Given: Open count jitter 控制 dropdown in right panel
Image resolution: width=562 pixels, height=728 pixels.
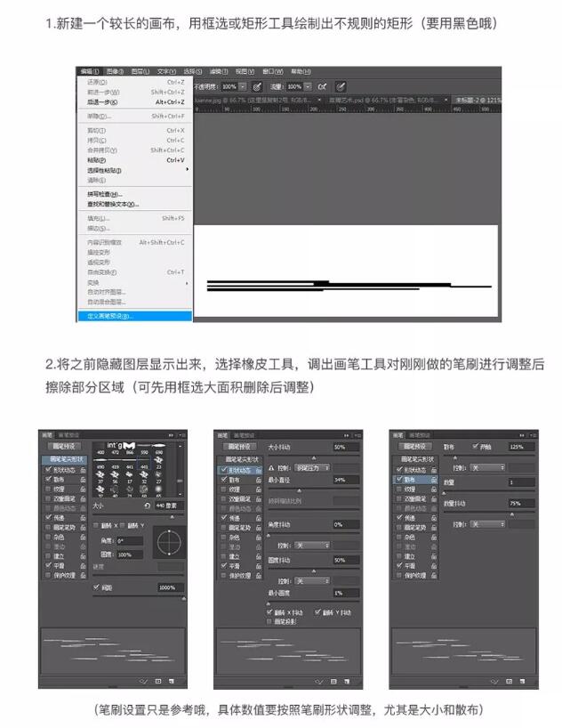Looking at the screenshot, I should pyautogui.click(x=487, y=524).
